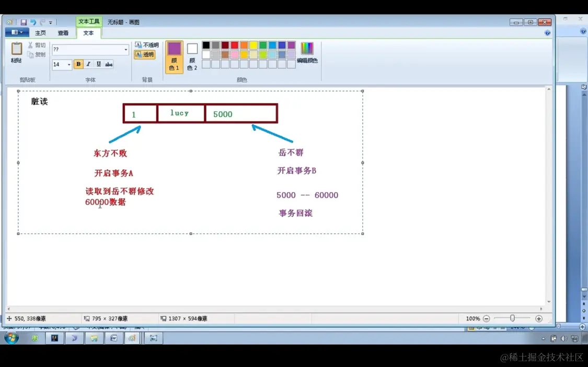Click the horizontal scrollbar right arrow
Viewport: 588px width, 367px height.
coord(541,309)
